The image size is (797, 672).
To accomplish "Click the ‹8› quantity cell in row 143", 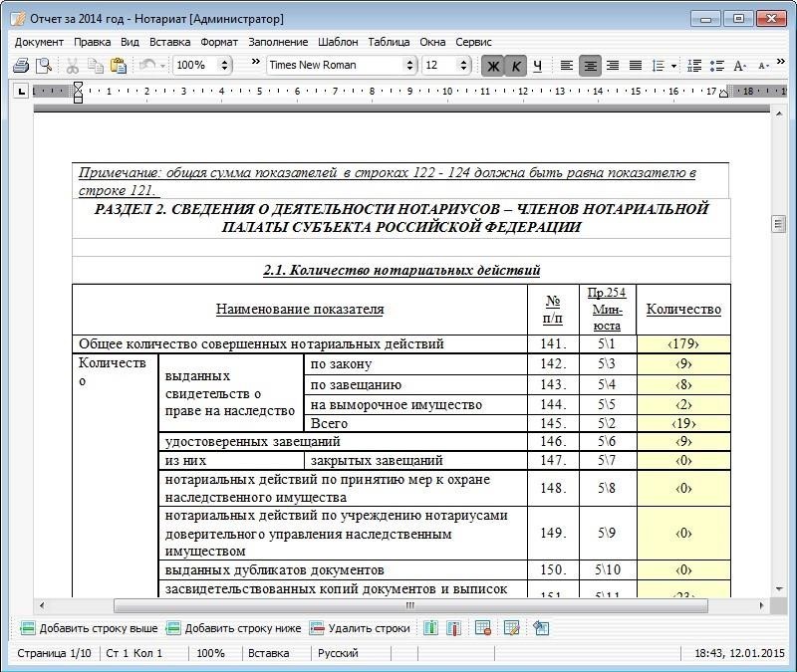I will [x=683, y=384].
